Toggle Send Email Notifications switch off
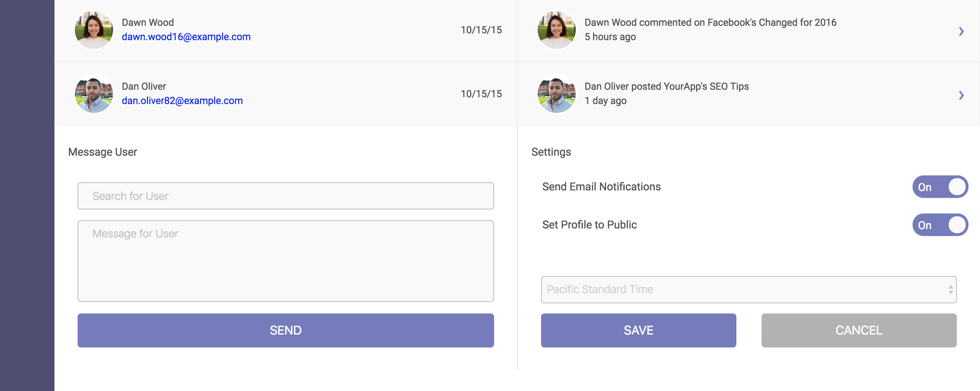 pos(940,187)
